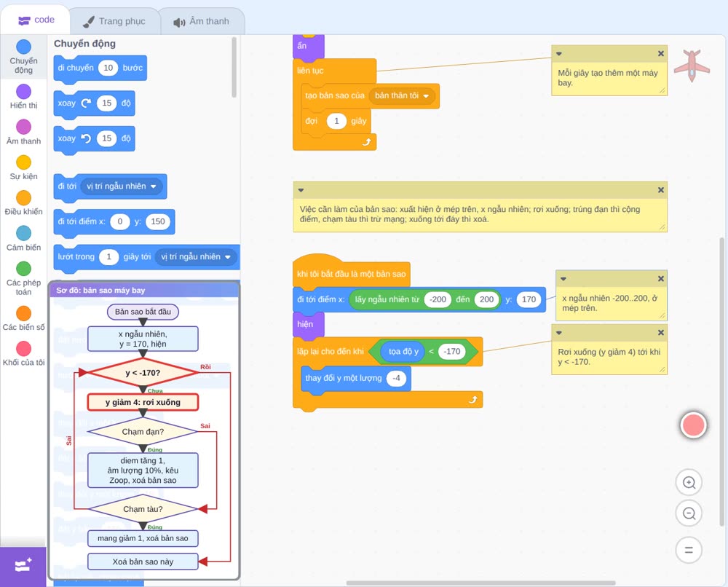Image resolution: width=728 pixels, height=587 pixels.
Task: Open the Các phép toán category
Action: click(24, 279)
